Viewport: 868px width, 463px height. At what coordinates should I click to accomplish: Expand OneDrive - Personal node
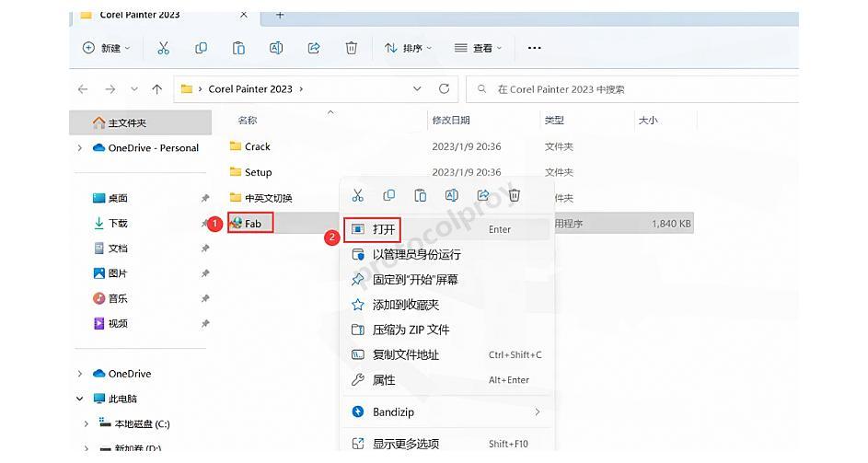pos(80,148)
